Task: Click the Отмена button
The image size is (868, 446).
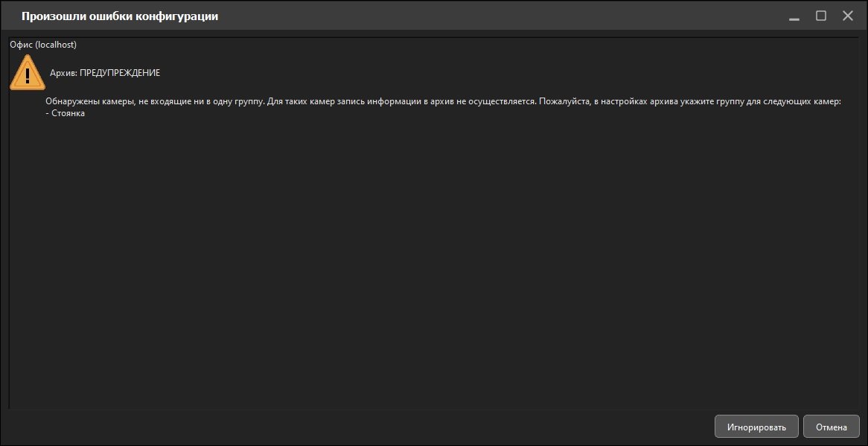Action: point(831,427)
